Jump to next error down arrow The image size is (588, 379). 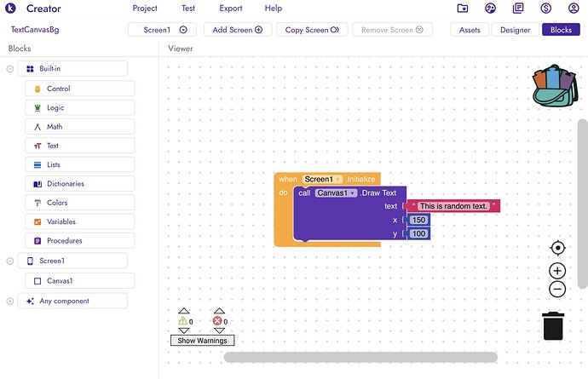coord(219,330)
